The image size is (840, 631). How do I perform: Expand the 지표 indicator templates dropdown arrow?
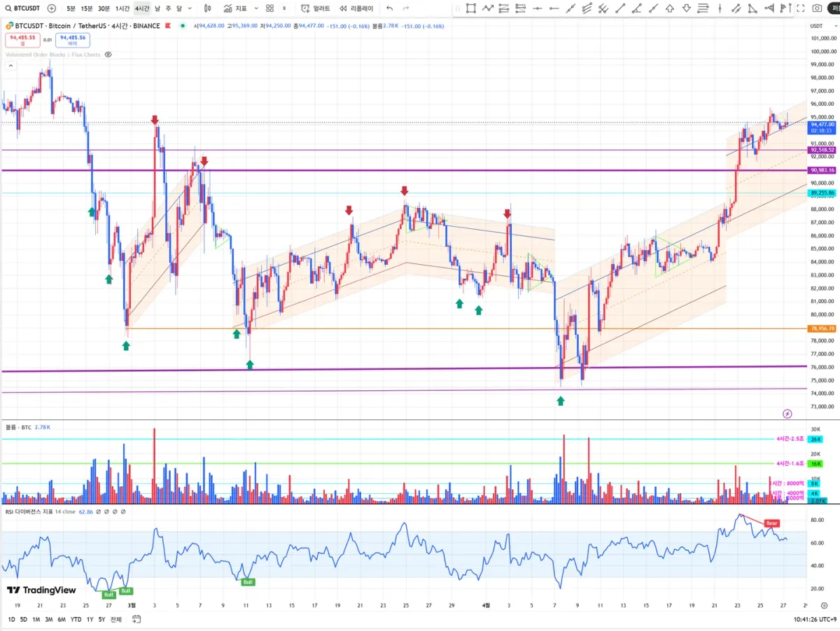coord(255,8)
